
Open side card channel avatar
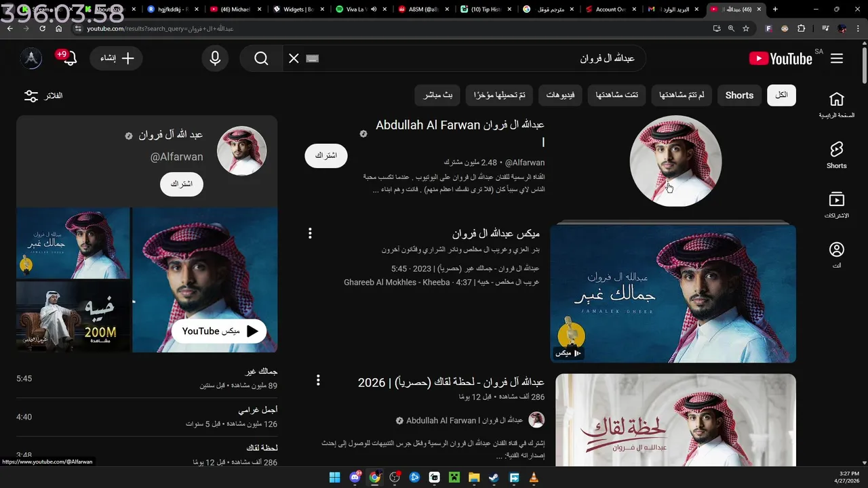pos(241,150)
